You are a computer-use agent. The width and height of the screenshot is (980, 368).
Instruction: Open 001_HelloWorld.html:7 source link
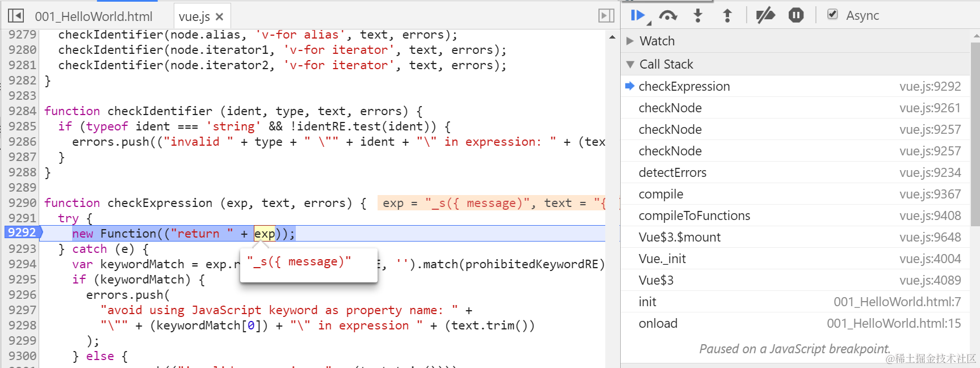point(897,302)
